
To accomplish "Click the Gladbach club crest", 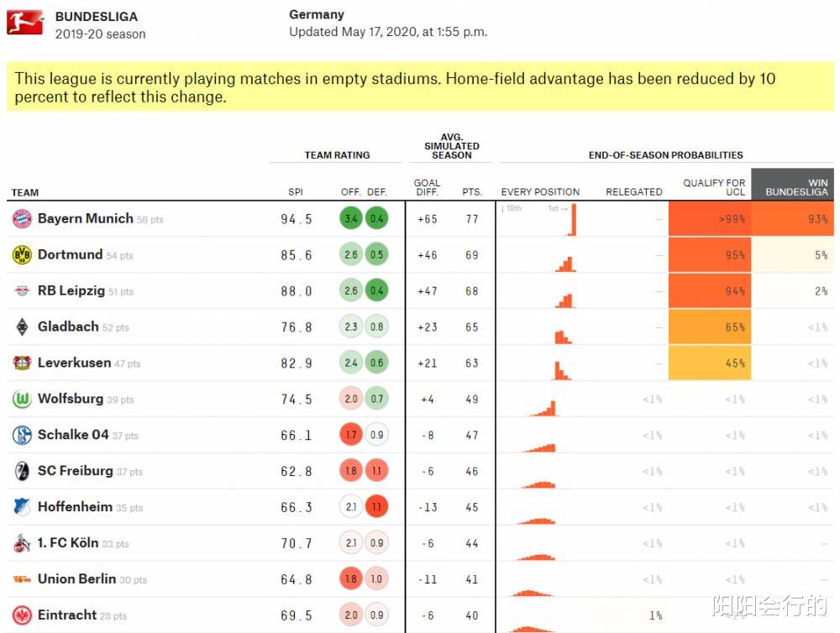I will pyautogui.click(x=22, y=327).
